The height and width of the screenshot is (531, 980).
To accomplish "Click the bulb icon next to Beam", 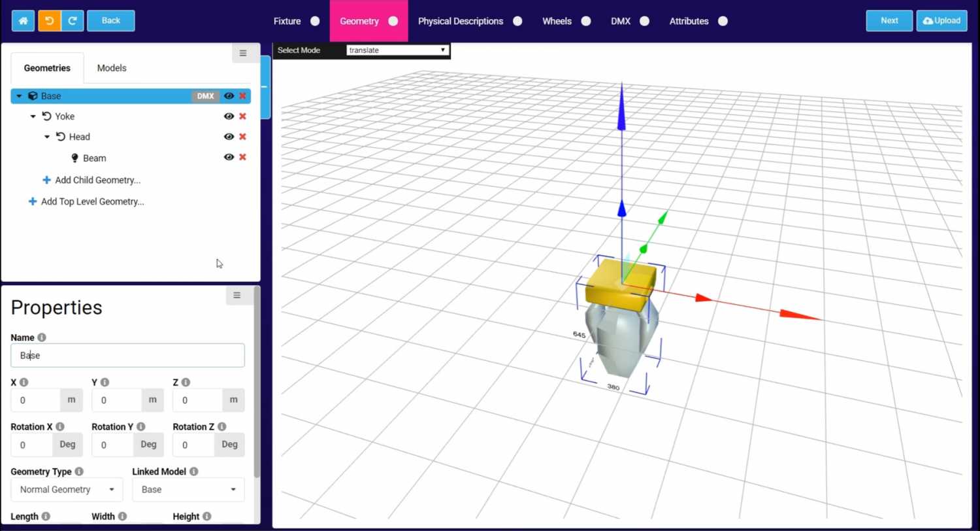I will tap(74, 158).
